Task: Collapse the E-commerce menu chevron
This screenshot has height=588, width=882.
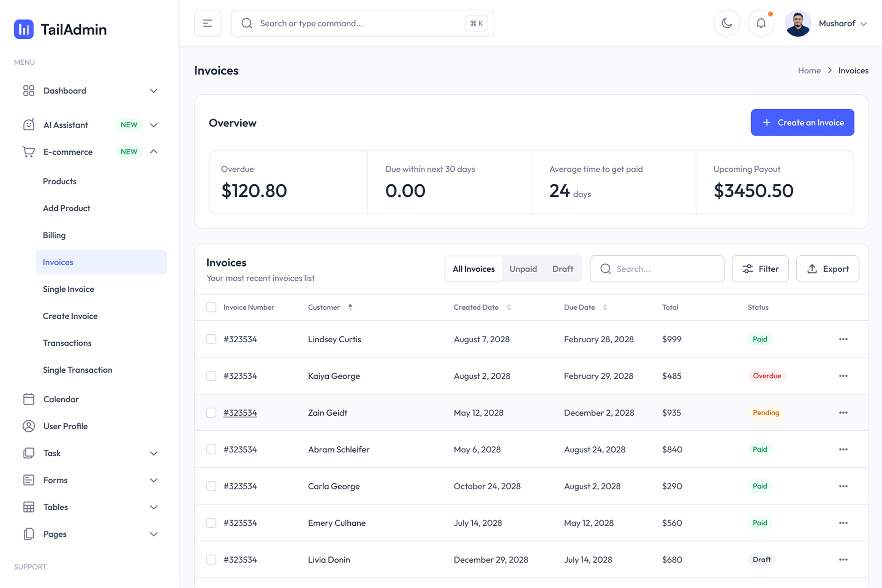Action: pyautogui.click(x=154, y=152)
